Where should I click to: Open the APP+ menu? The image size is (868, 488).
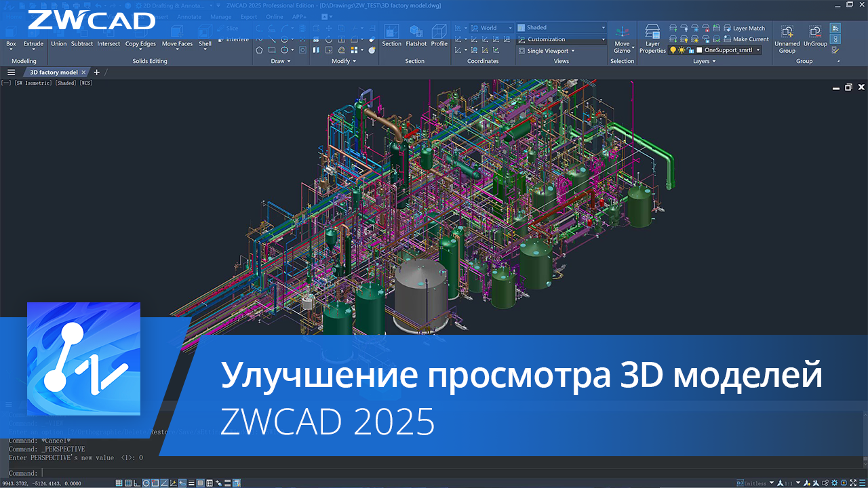point(298,16)
